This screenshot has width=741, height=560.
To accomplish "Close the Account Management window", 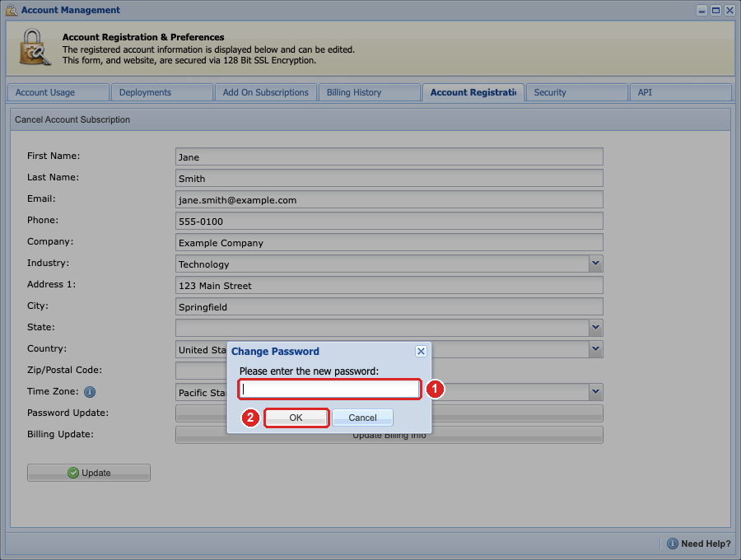I will [729, 11].
